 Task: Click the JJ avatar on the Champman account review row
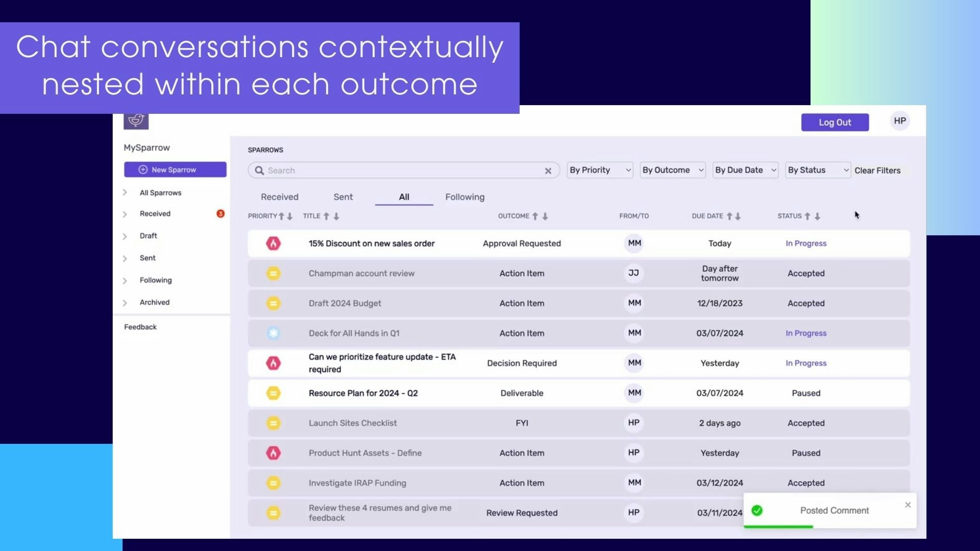tap(634, 273)
